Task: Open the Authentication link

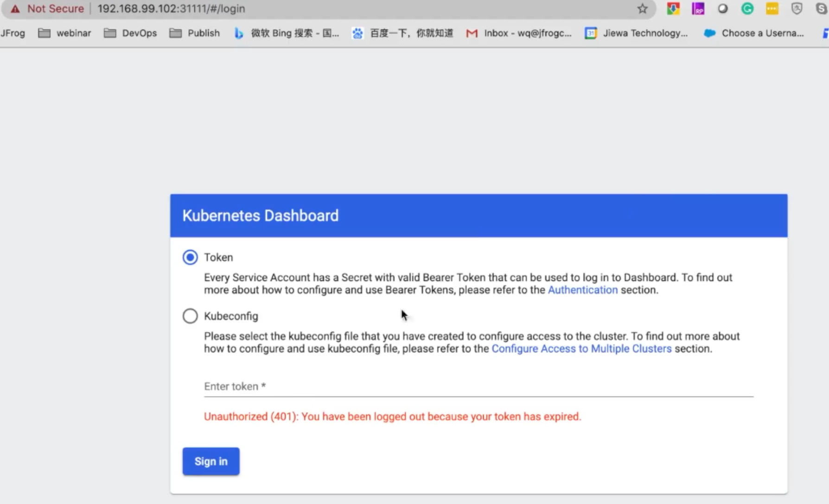Action: [x=583, y=290]
